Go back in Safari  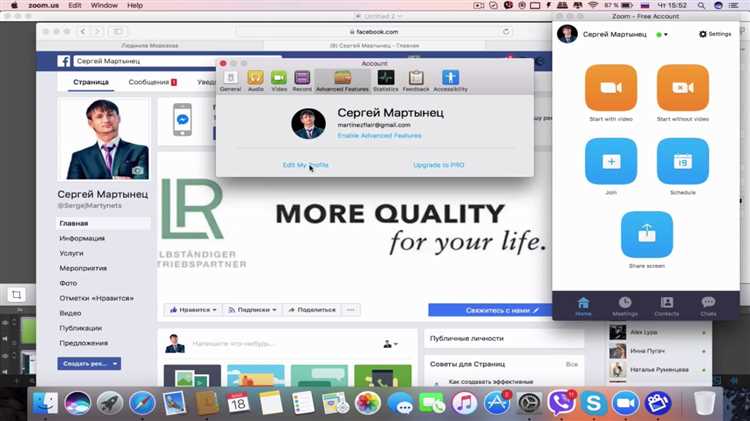[83, 32]
